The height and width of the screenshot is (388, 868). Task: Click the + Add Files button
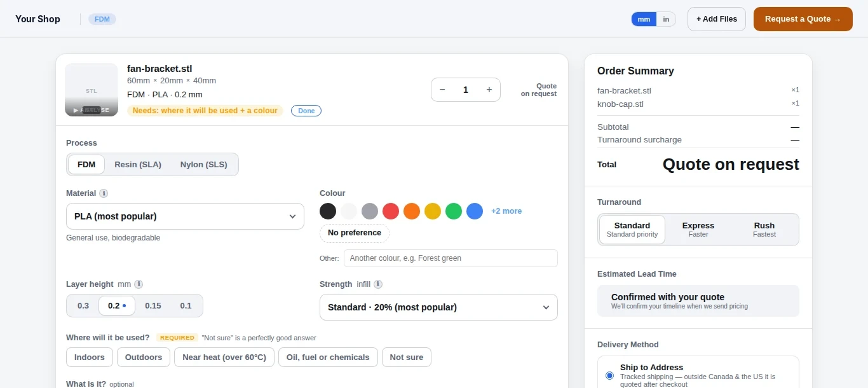tap(717, 19)
